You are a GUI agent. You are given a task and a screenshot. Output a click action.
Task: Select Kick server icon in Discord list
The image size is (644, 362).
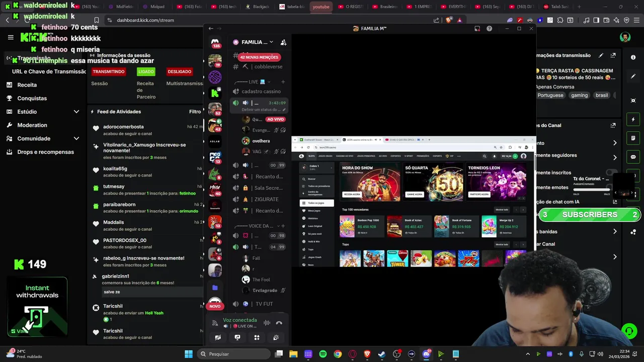tap(215, 93)
